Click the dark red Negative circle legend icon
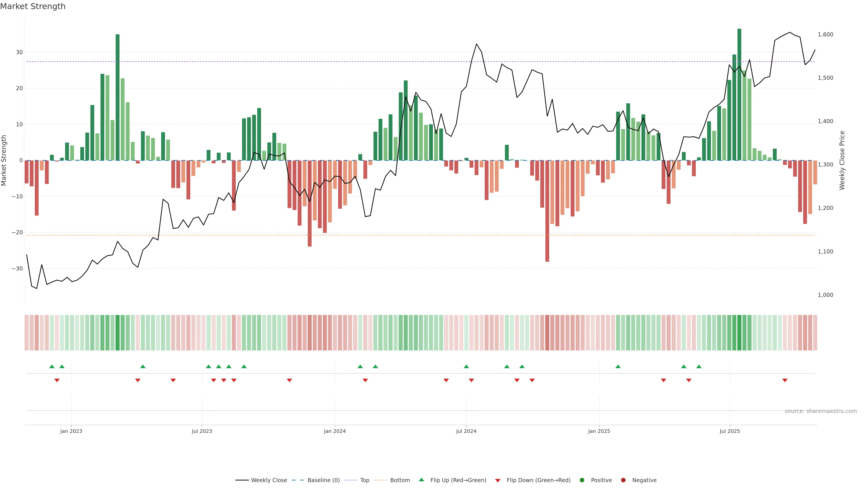The image size is (868, 488). [x=623, y=480]
